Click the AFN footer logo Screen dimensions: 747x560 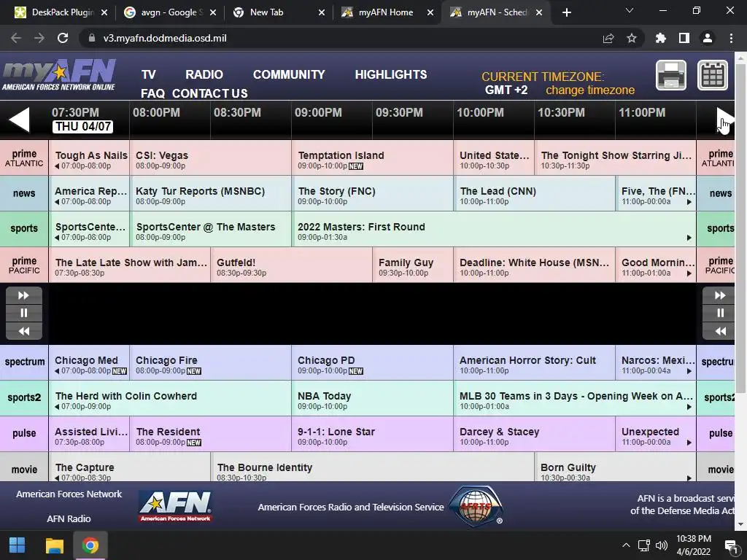click(175, 507)
